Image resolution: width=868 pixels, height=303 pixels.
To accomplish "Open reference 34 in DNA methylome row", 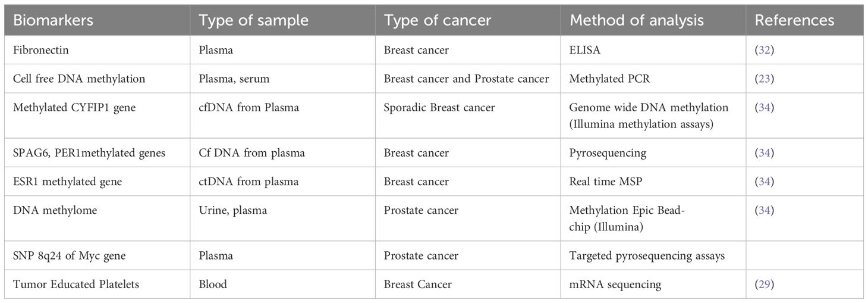I will click(765, 210).
